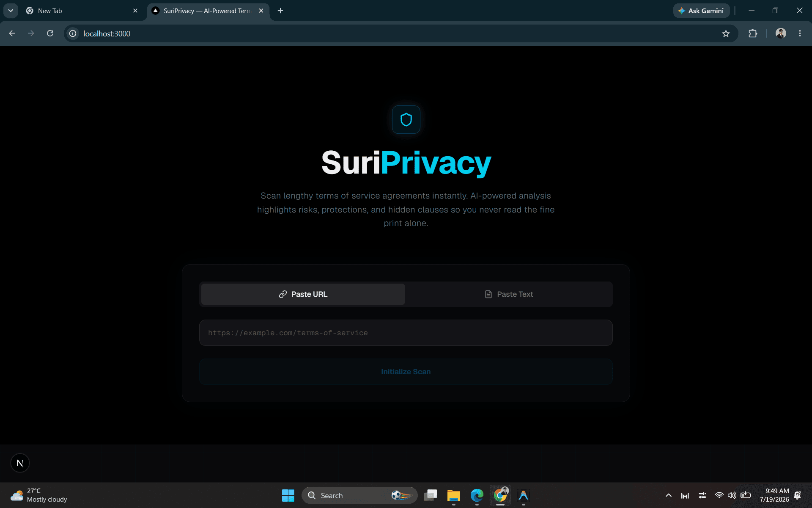Click the Initialize Scan button
Image resolution: width=812 pixels, height=508 pixels.
(406, 372)
